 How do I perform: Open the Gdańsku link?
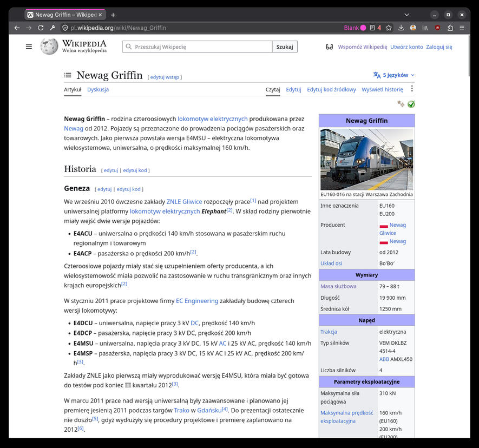click(x=209, y=411)
